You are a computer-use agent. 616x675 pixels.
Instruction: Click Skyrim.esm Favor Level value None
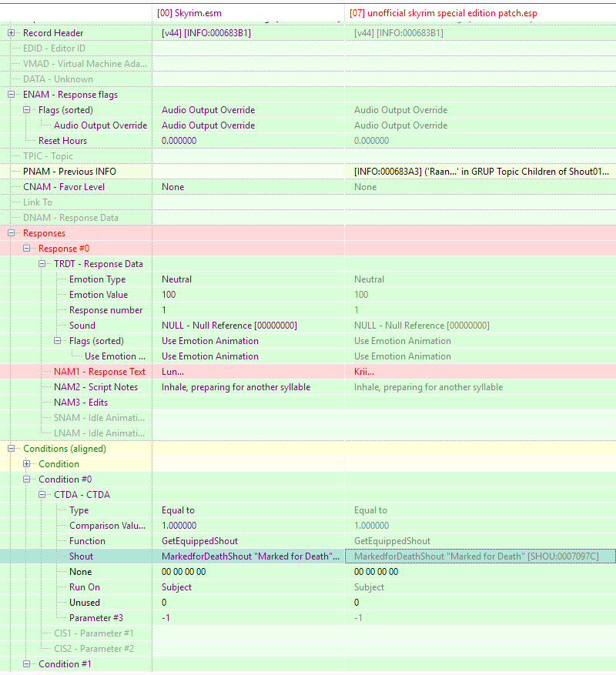point(173,187)
